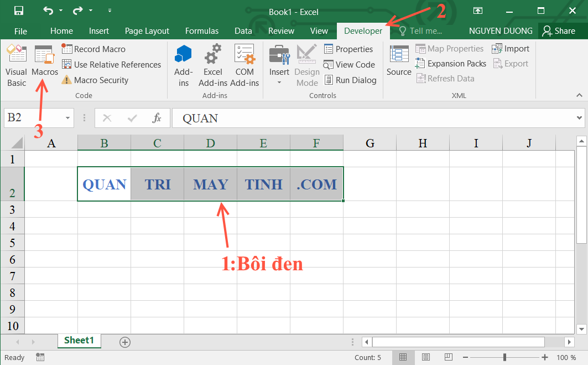Viewport: 588px width, 365px height.
Task: Open the Redo history dropdown
Action: coord(91,11)
